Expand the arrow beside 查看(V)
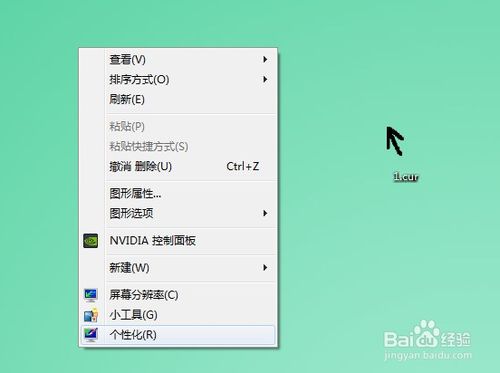Image resolution: width=500 pixels, height=373 pixels. (x=265, y=59)
